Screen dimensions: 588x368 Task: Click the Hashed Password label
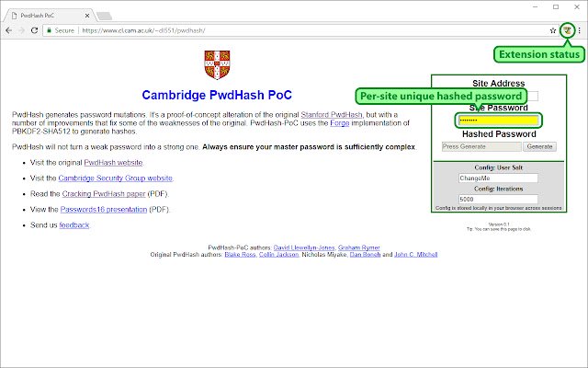(x=499, y=134)
